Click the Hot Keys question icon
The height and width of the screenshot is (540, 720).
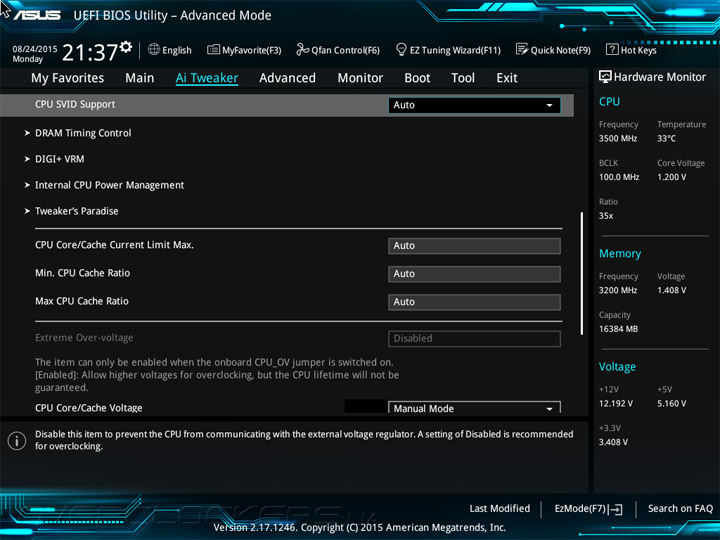612,49
